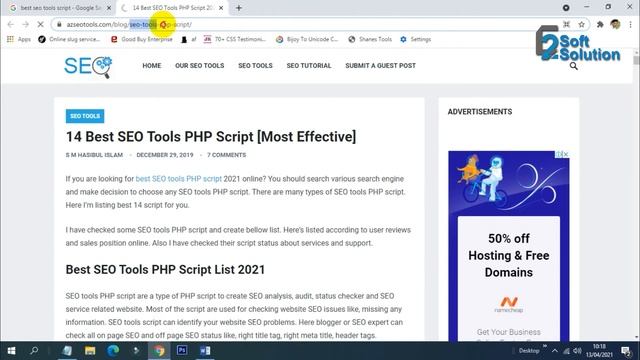Image resolution: width=640 pixels, height=360 pixels.
Task: Open Microsoft Word from taskbar
Action: tap(205, 351)
